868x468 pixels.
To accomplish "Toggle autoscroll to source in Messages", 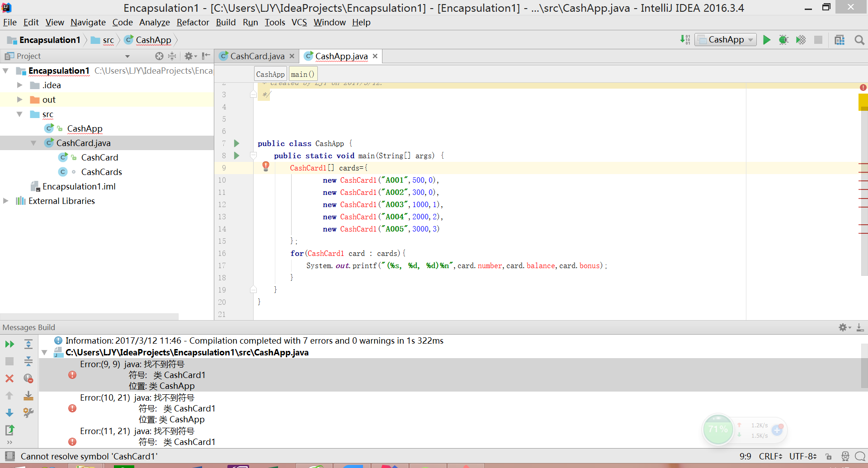I will 28,396.
